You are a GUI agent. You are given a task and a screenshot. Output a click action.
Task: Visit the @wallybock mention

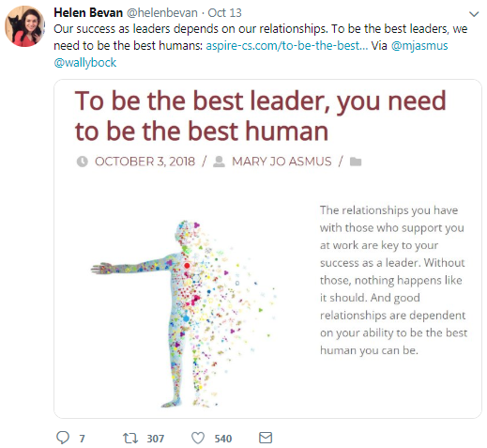pyautogui.click(x=85, y=63)
